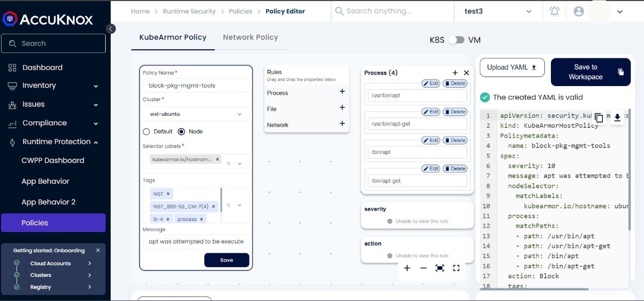Delete the /usr/bin/apt-get path entry
Viewport: 644px width, 301px height.
coord(455,112)
